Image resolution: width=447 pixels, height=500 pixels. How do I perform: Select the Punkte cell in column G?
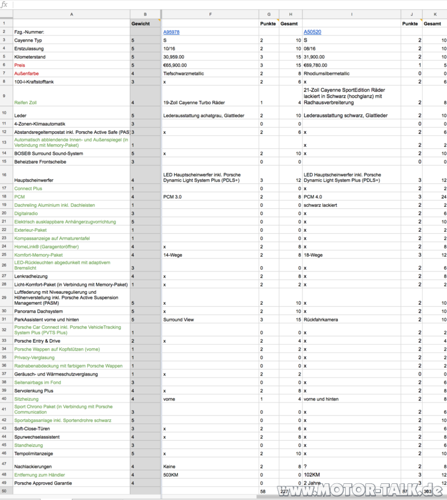coord(269,23)
